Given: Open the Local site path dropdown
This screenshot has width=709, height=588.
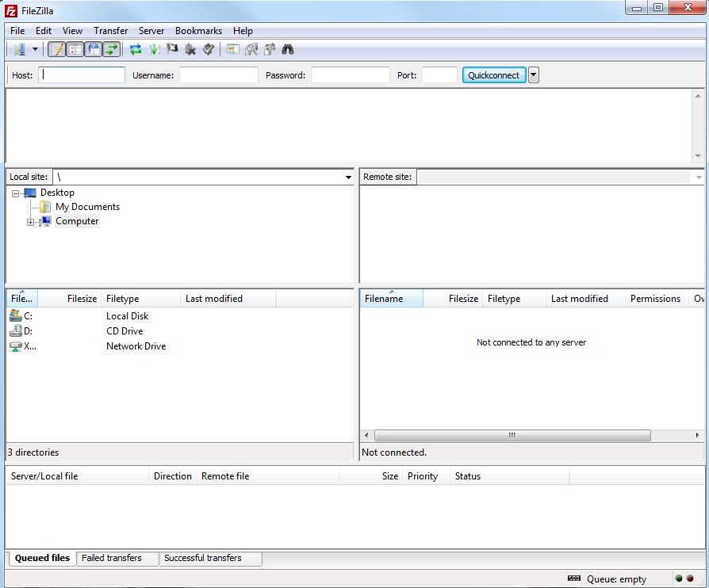Looking at the screenshot, I should tap(348, 178).
